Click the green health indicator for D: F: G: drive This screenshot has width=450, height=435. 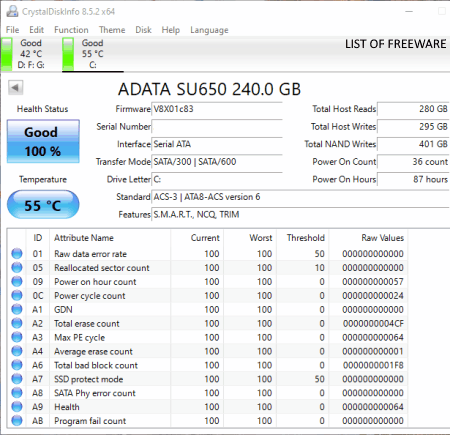[x=7, y=54]
